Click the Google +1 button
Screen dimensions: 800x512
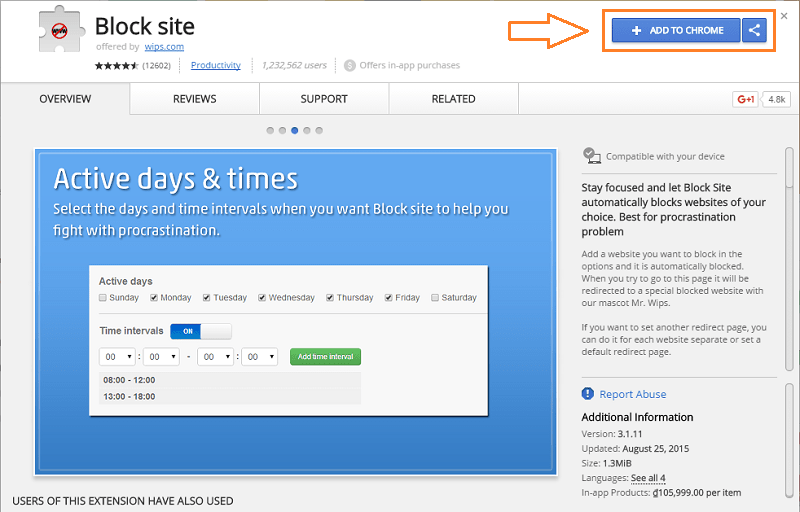pos(745,99)
